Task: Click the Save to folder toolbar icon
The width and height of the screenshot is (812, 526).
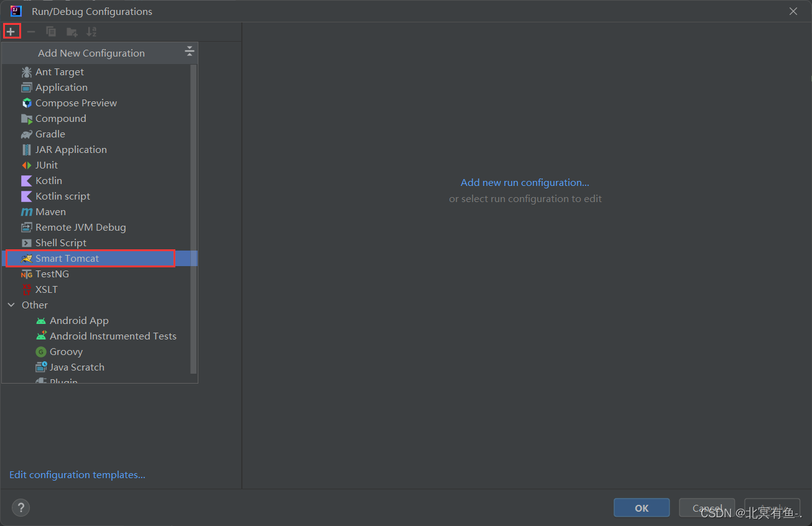Action: [x=72, y=32]
